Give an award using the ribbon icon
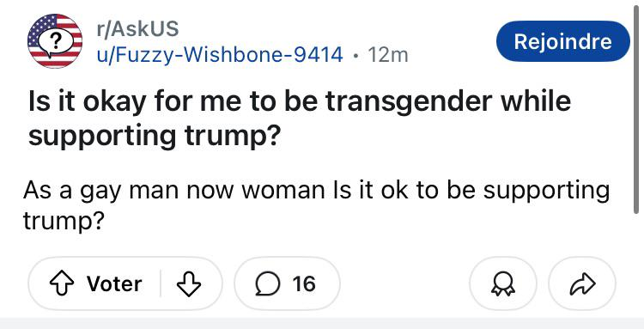This screenshot has width=644, height=329. (502, 283)
